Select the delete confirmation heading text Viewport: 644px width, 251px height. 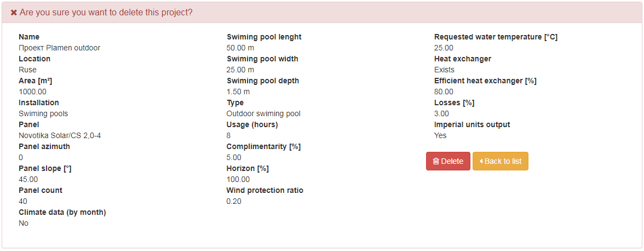pos(106,12)
